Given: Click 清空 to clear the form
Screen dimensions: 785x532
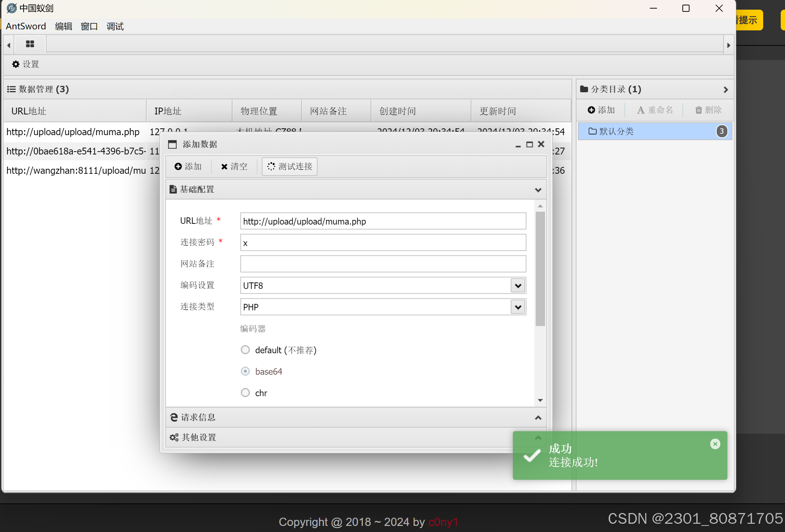Looking at the screenshot, I should [234, 167].
